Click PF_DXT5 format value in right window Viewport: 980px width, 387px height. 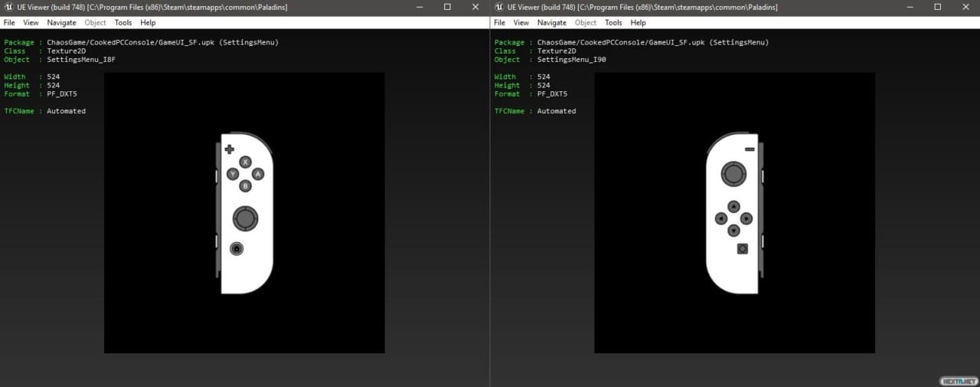(x=552, y=93)
